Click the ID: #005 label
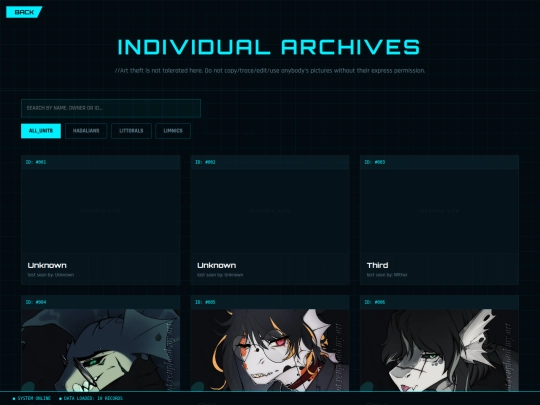Screen dimensions: 540x405 tap(205, 302)
